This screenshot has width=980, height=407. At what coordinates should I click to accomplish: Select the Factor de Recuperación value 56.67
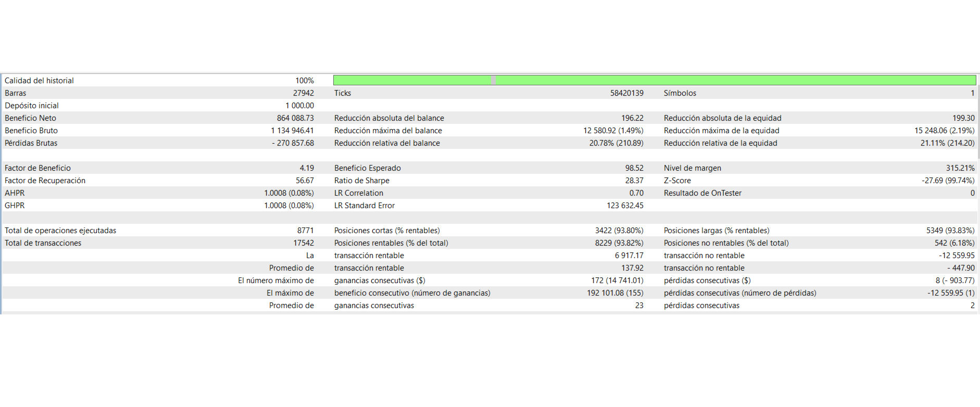[x=305, y=181]
